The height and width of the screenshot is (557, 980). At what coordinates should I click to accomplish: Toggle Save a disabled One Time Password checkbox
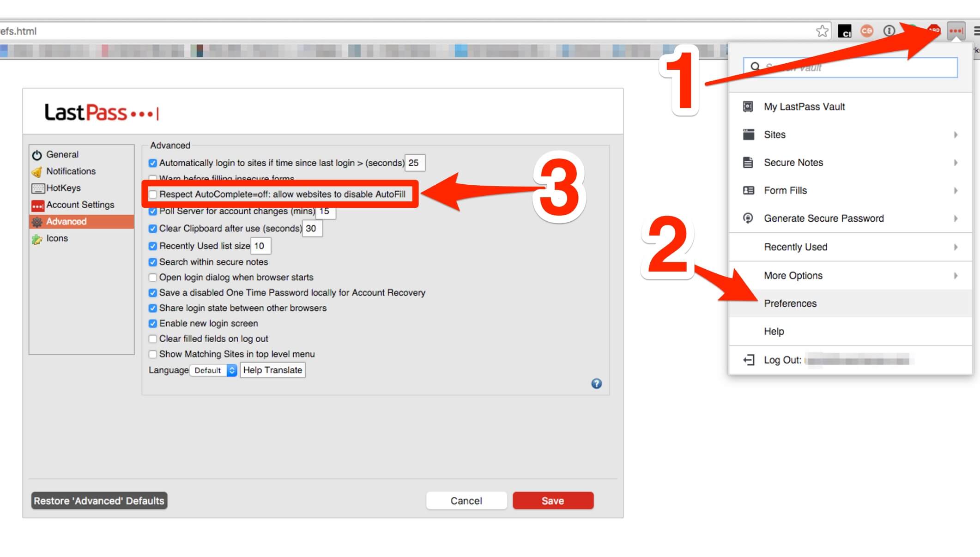click(x=152, y=293)
